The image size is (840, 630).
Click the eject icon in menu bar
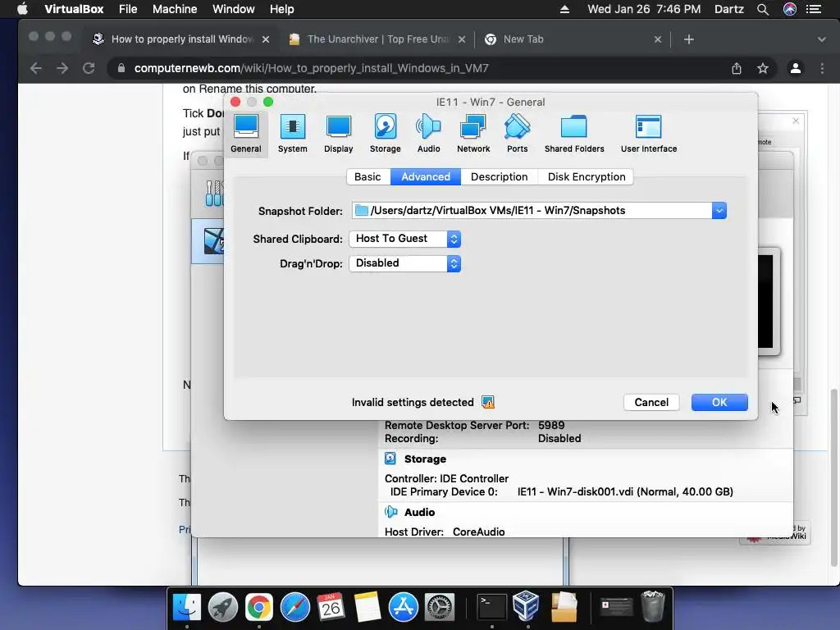point(564,9)
